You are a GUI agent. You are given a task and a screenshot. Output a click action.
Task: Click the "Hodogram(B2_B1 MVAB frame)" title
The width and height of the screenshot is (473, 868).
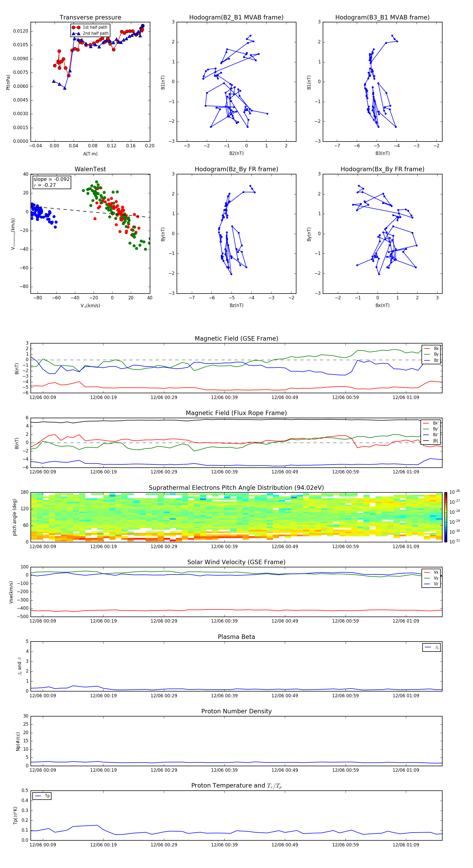[x=236, y=18]
